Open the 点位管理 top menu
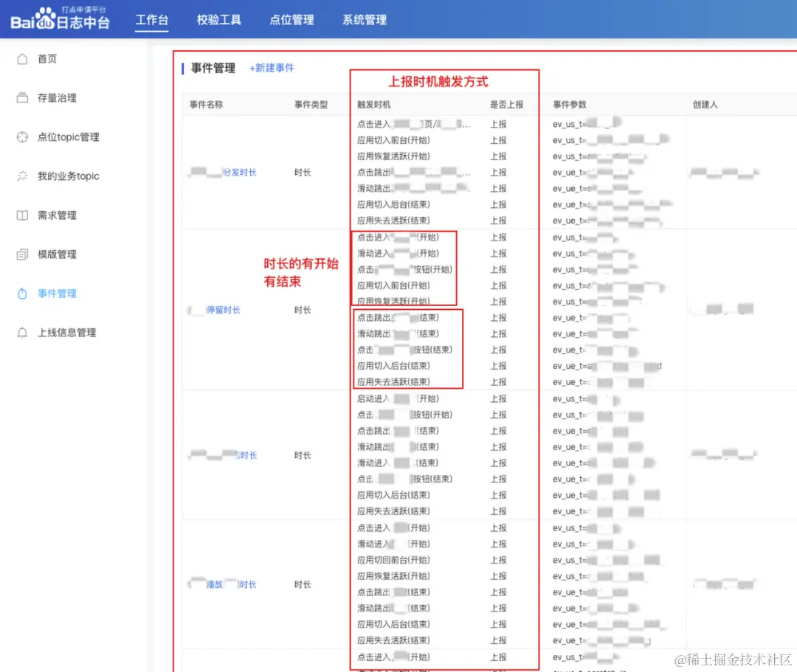 [x=291, y=20]
